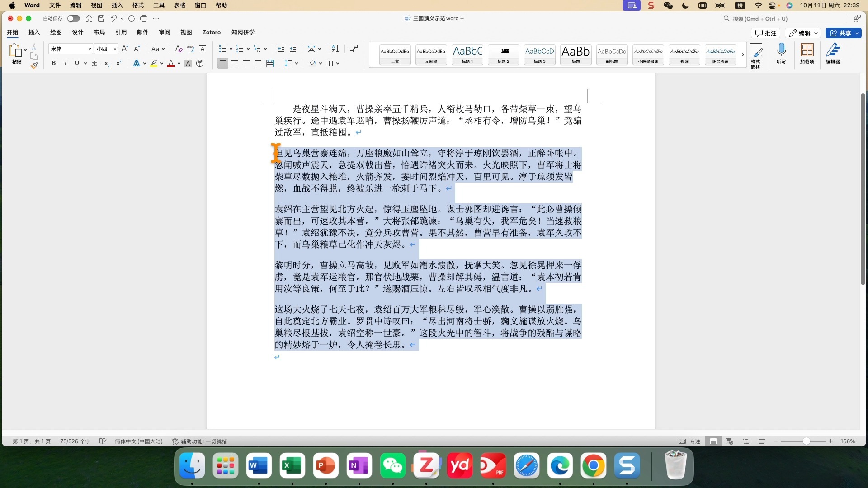Launch the 编辑器 (Editor) tool
Viewport: 868px width, 488px height.
point(833,53)
